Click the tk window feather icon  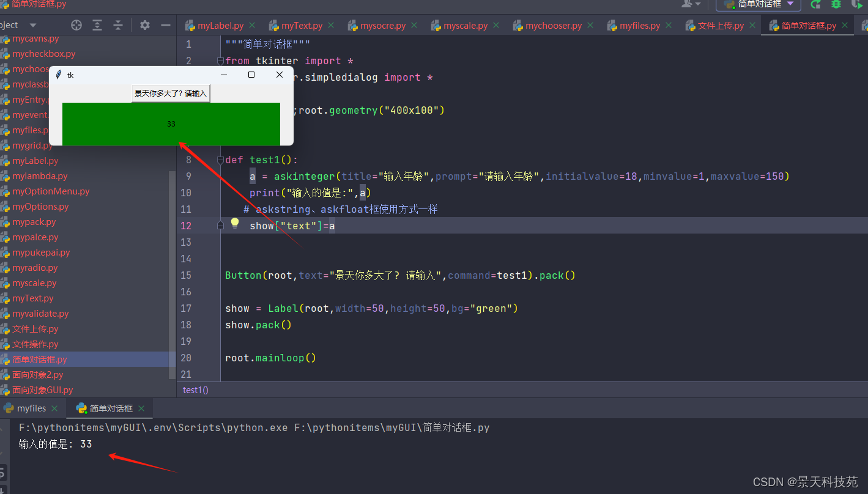(x=59, y=75)
